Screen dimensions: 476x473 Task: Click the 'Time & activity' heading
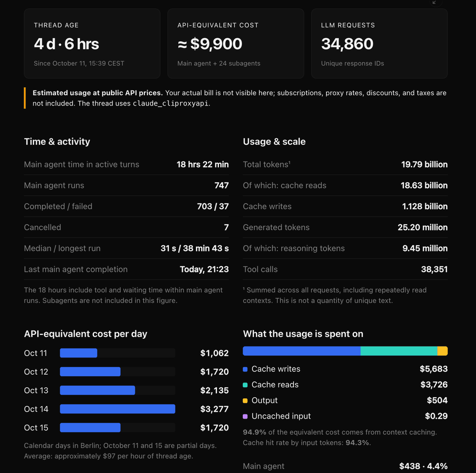click(x=57, y=142)
